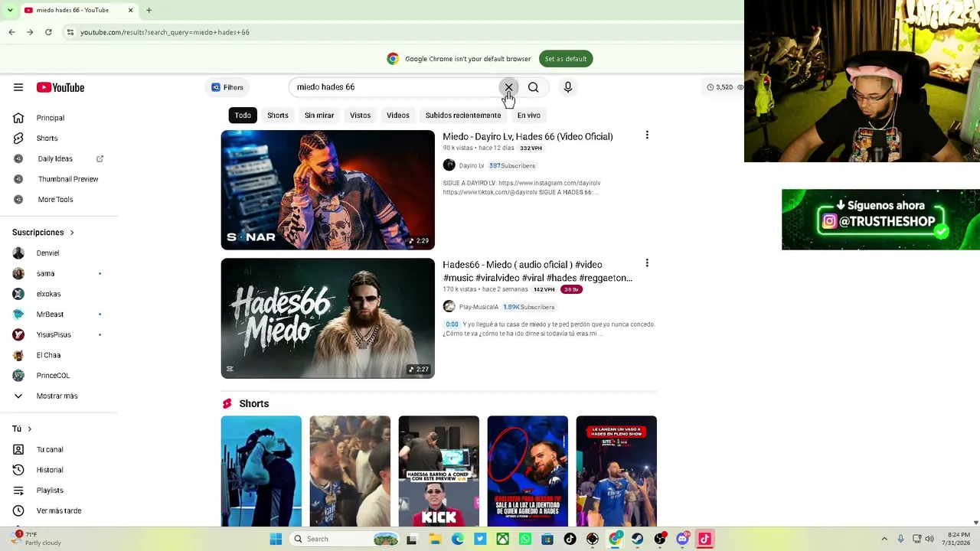Click the Windows taskbar search box

coord(345,539)
